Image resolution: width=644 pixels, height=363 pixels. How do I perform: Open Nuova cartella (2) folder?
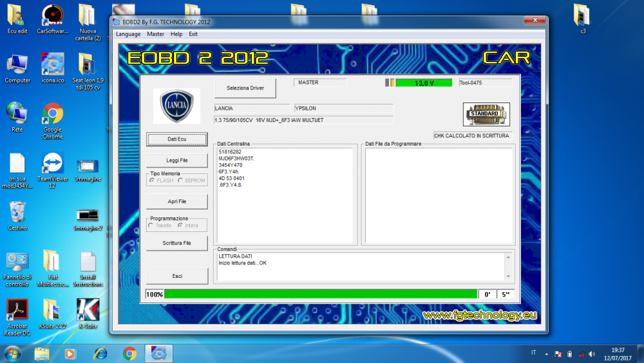coord(88,23)
